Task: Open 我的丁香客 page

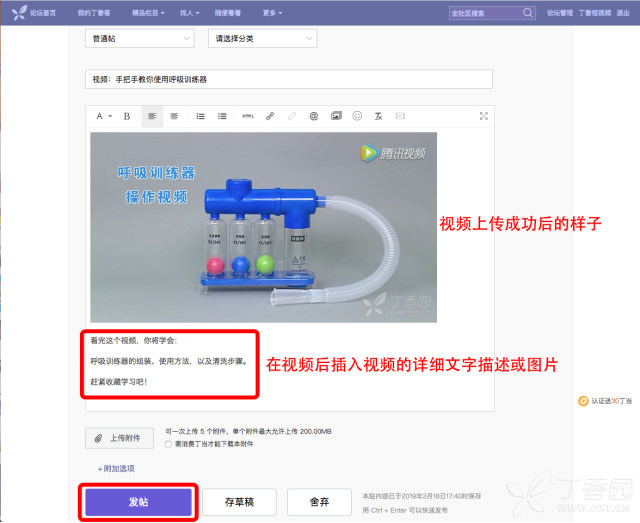Action: click(x=94, y=13)
